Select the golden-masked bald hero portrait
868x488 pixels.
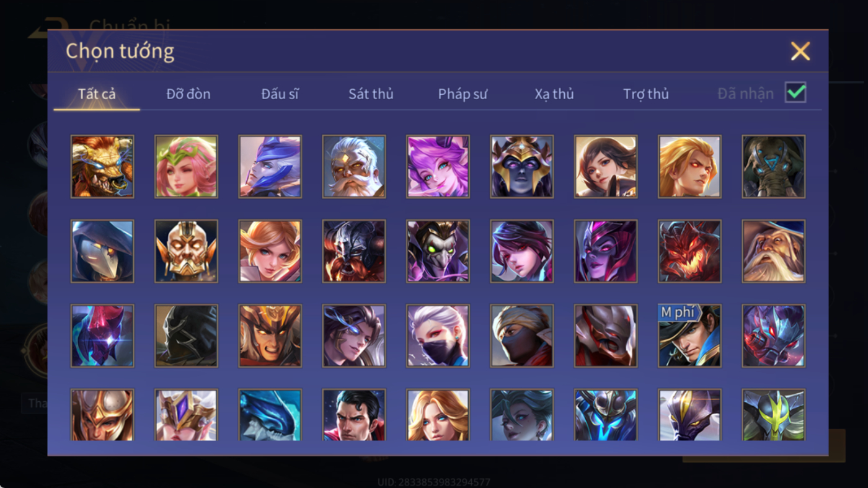[186, 251]
